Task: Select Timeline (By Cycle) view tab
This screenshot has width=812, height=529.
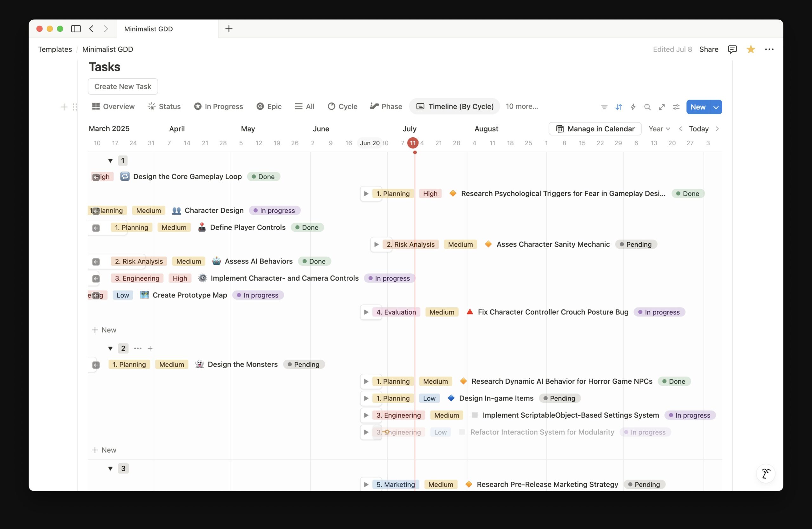Action: (455, 107)
